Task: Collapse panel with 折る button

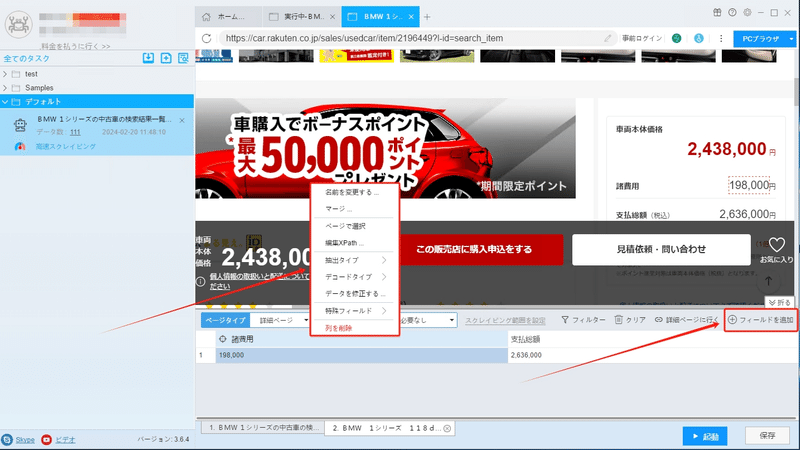Action: 779,303
